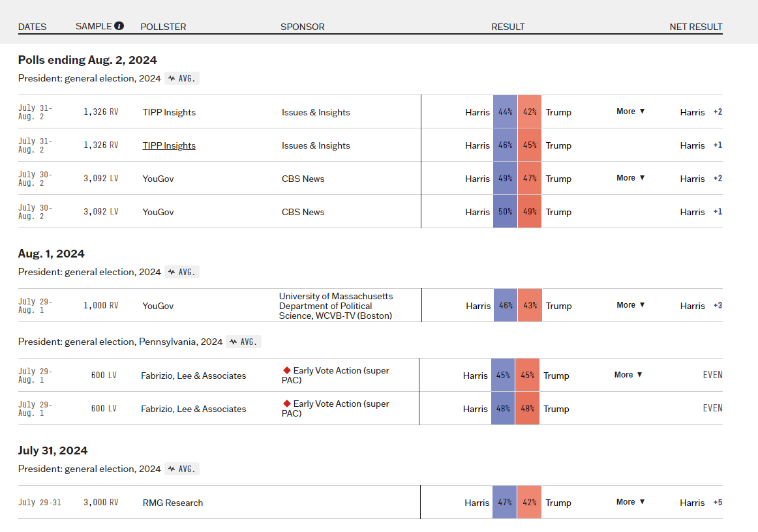Click sample size 3,000 RV

click(x=100, y=503)
